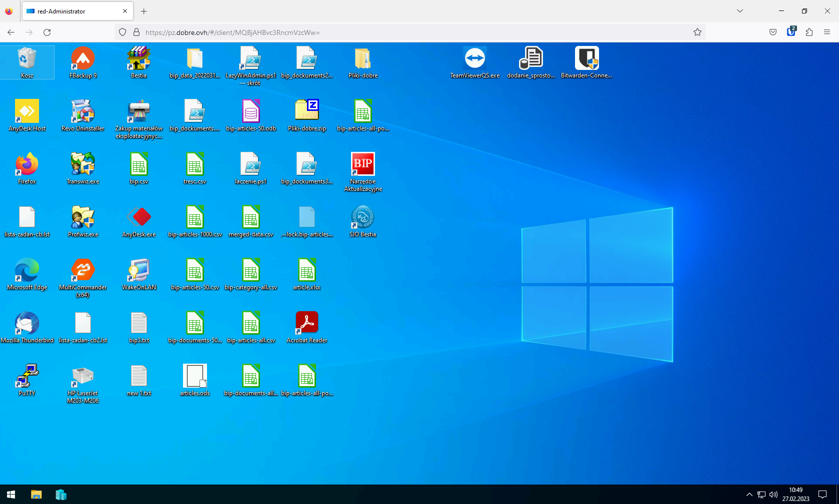This screenshot has width=839, height=504.
Task: Select Transwiz.exe icon
Action: click(83, 168)
